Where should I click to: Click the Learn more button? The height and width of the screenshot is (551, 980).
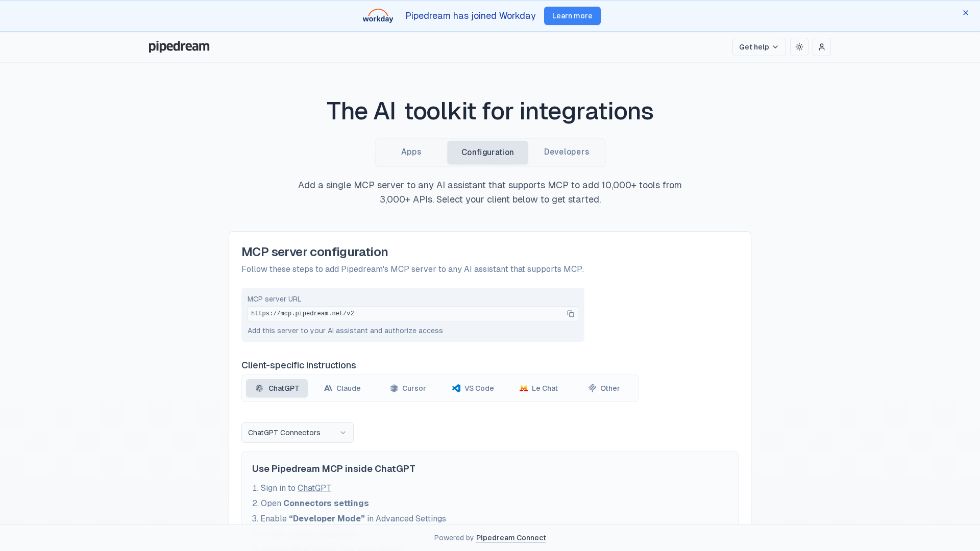(x=572, y=16)
